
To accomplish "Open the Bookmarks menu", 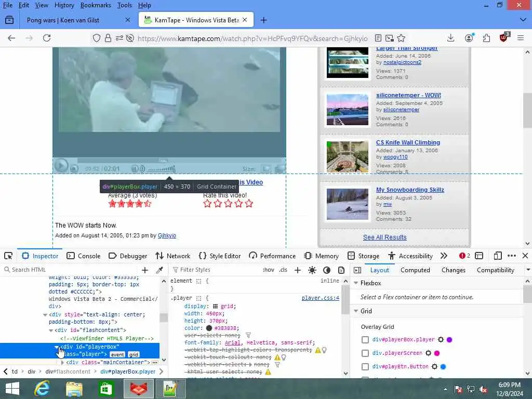I will (96, 5).
